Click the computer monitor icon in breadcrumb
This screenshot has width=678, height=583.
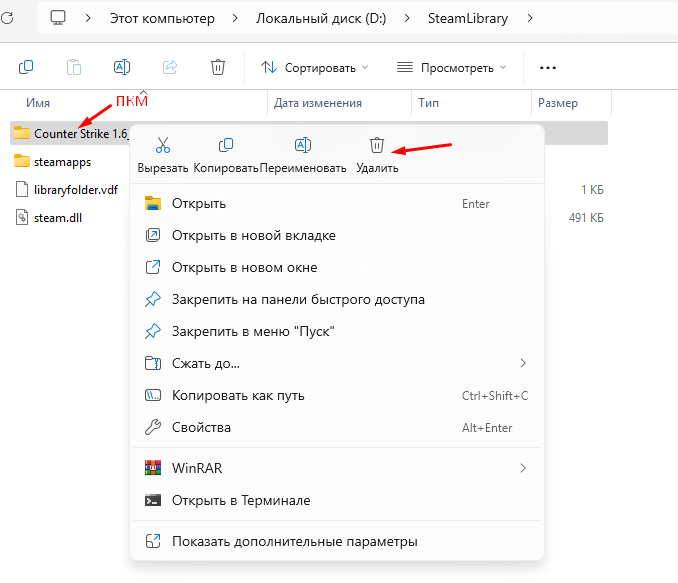58,18
